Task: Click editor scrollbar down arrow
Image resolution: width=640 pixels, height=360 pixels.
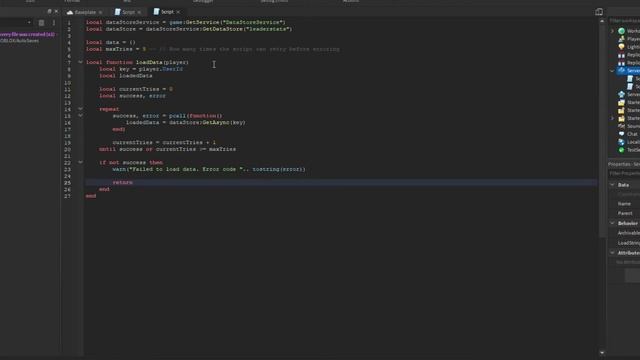Action: point(602,353)
